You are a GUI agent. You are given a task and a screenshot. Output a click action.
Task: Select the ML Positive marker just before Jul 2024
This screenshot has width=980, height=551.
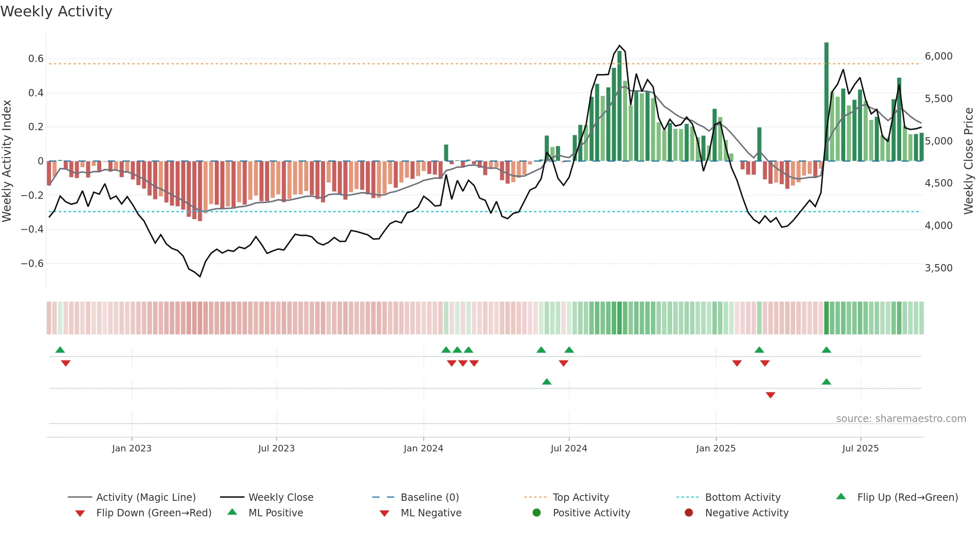click(547, 382)
